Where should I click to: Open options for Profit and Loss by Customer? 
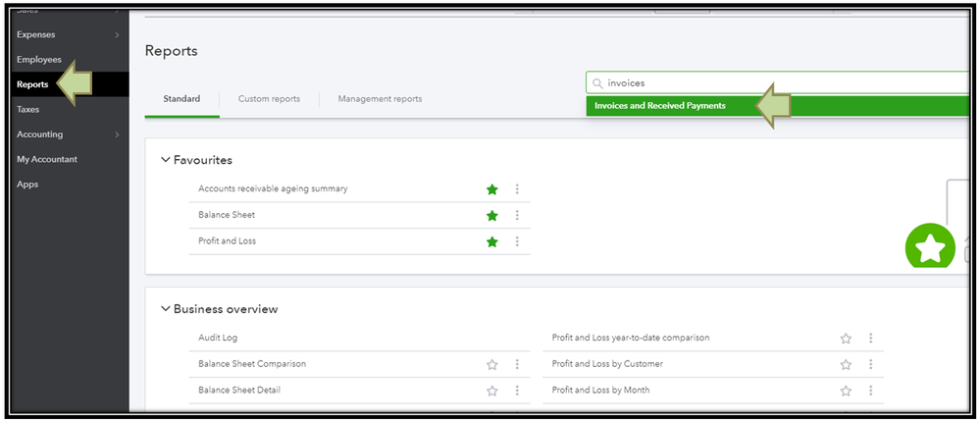click(x=871, y=364)
